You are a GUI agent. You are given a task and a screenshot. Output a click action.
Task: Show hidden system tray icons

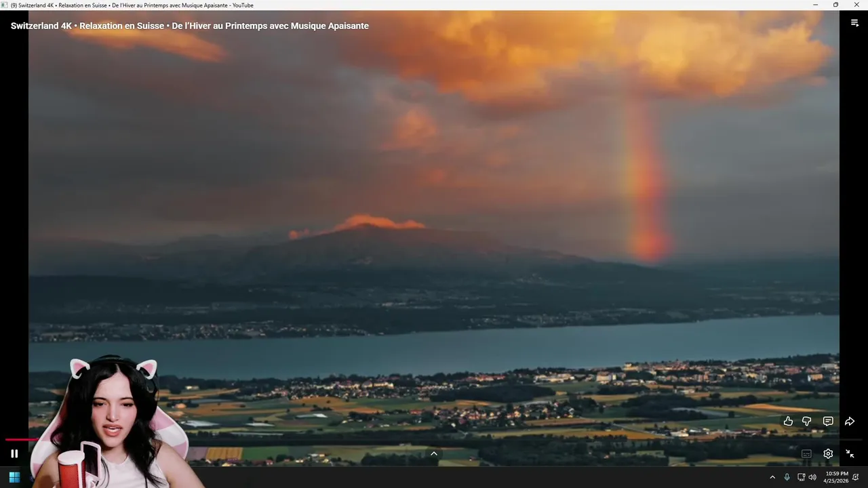pyautogui.click(x=772, y=477)
